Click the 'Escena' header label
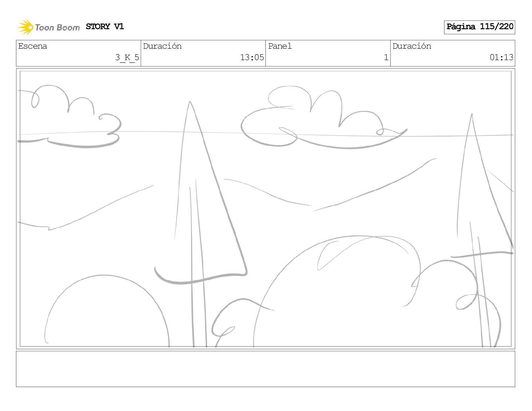Screen dimensions: 532x411 [x=33, y=46]
